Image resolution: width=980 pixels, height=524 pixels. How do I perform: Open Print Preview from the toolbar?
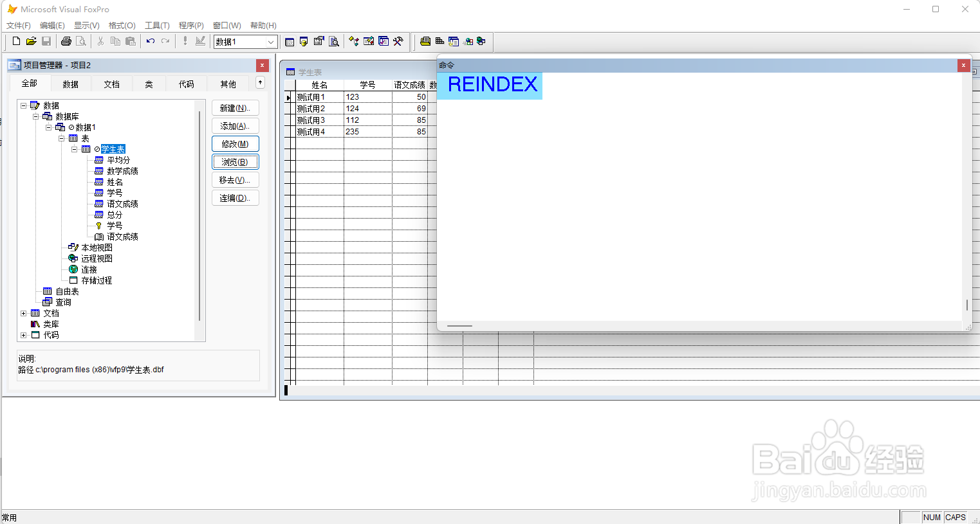point(81,41)
